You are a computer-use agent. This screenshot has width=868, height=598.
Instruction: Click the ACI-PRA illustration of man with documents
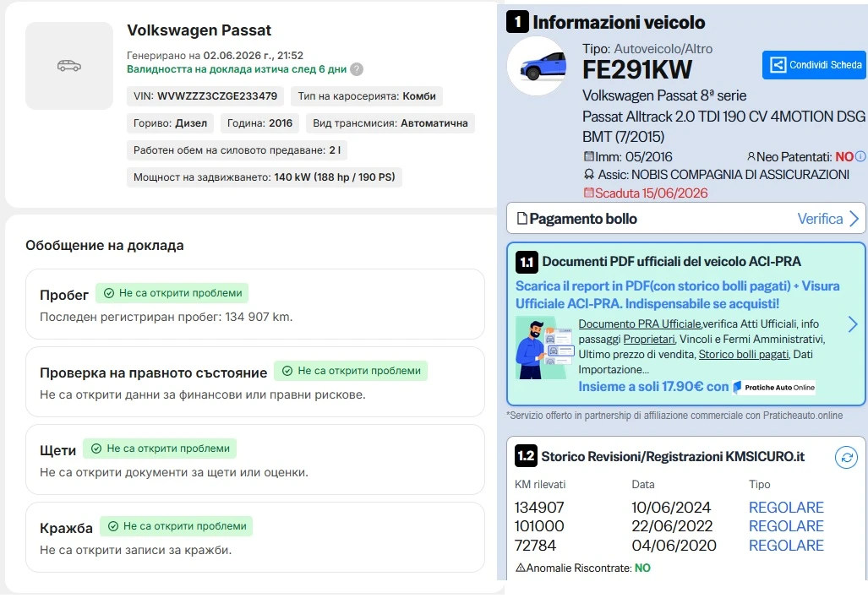[544, 348]
